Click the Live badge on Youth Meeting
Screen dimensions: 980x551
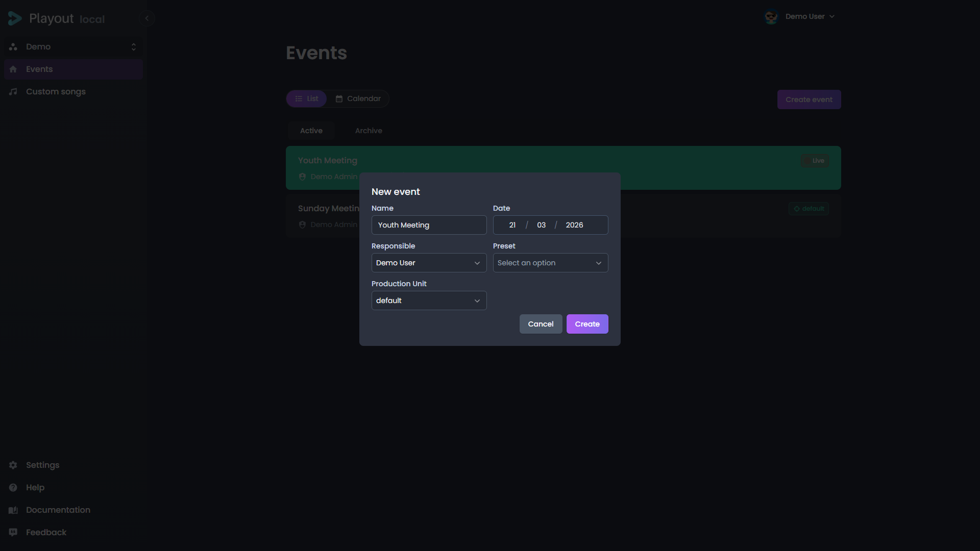(x=815, y=161)
